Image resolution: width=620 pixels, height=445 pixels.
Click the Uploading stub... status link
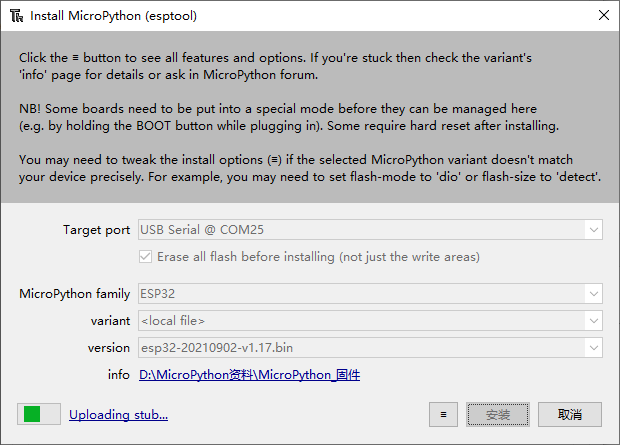pyautogui.click(x=119, y=415)
